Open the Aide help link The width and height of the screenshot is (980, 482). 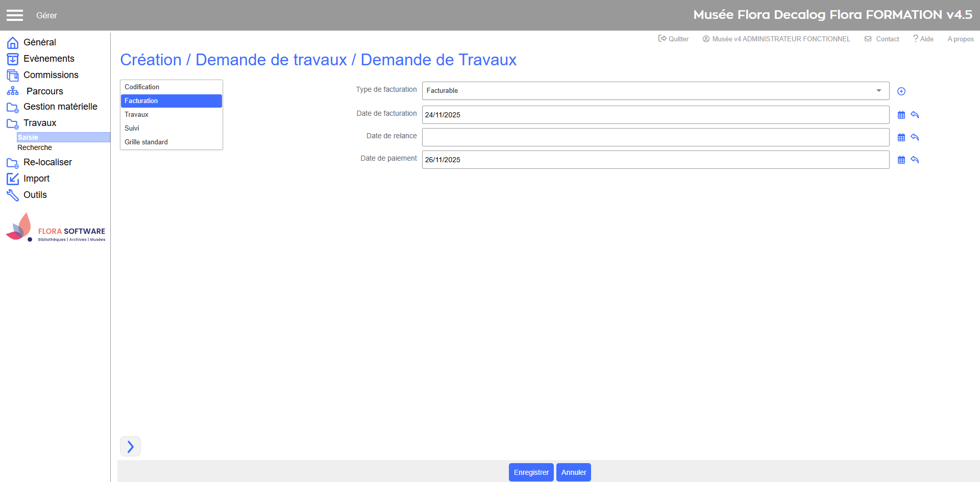[x=923, y=39]
